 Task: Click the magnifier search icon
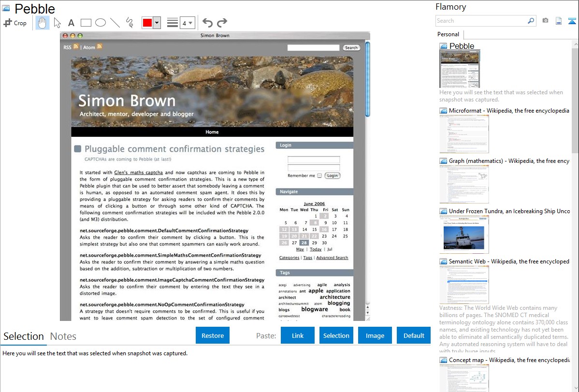coord(531,21)
